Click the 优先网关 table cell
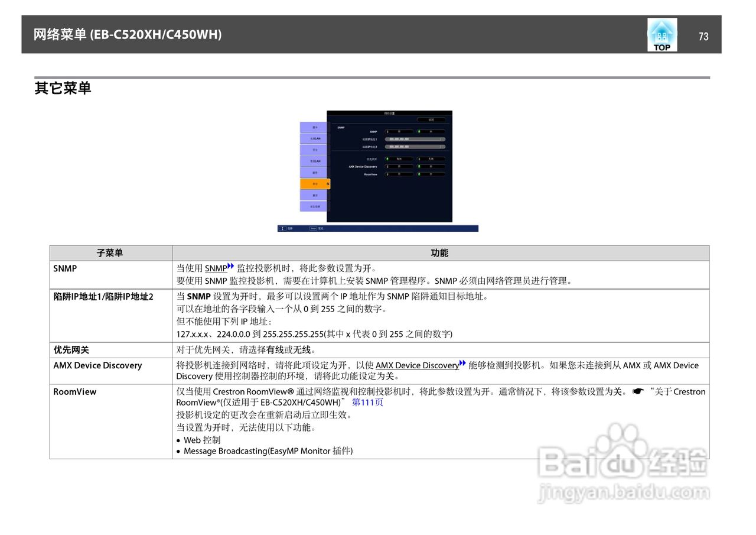Image resolution: width=756 pixels, height=535 pixels. coord(110,350)
